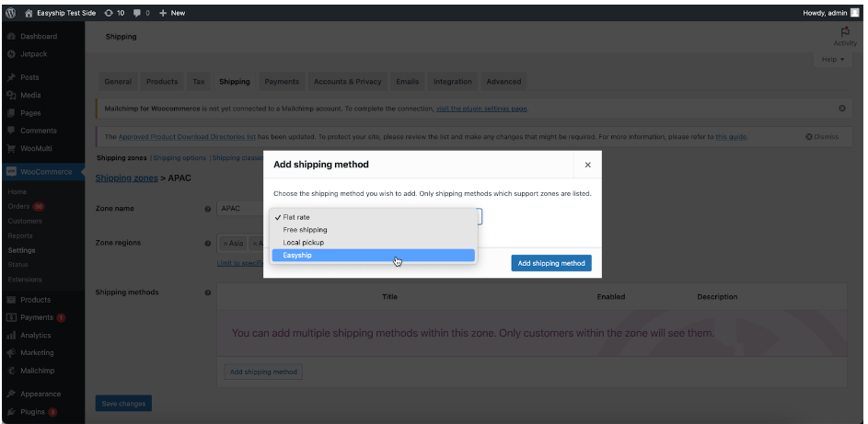868x424 pixels.
Task: Go to Posts in the sidebar
Action: click(x=29, y=77)
